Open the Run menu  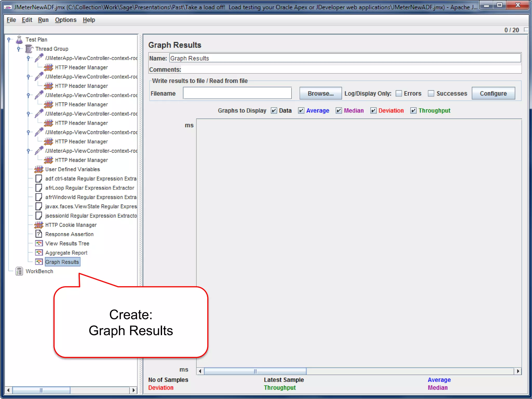click(x=43, y=20)
